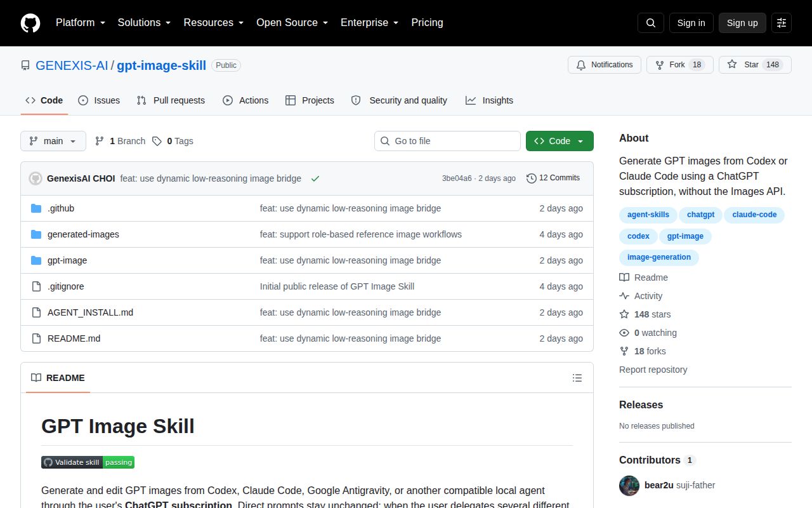Open the Releases heading link
812x508 pixels.
click(x=641, y=404)
